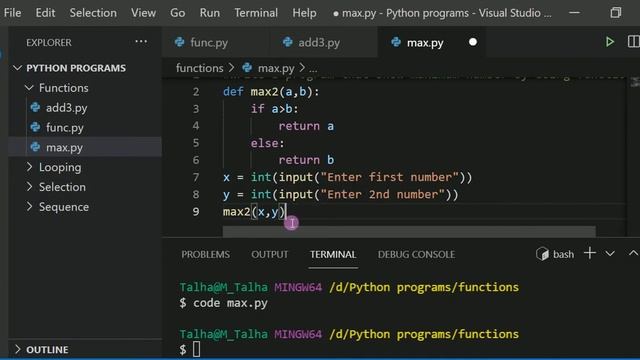Click the 'Enter 2nd number' string on line 8
Screen dimensions: 640x360
[383, 194]
